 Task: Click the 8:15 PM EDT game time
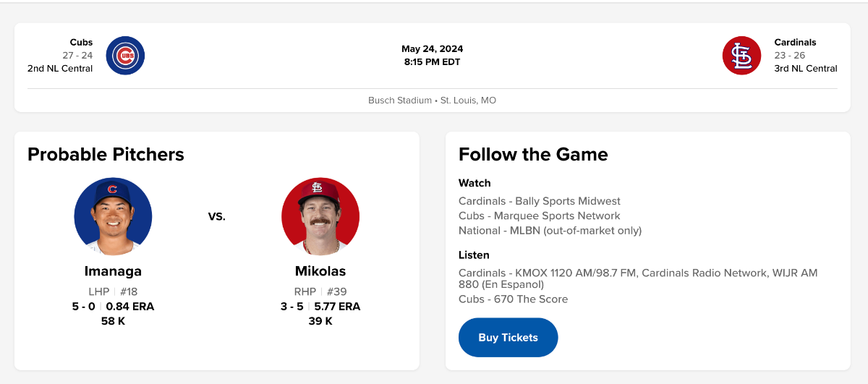pyautogui.click(x=433, y=62)
